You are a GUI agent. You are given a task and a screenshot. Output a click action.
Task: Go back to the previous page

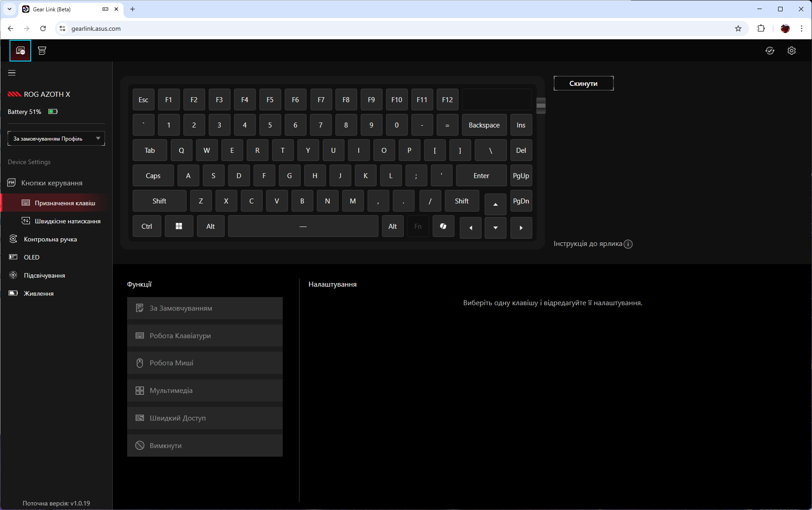10,28
